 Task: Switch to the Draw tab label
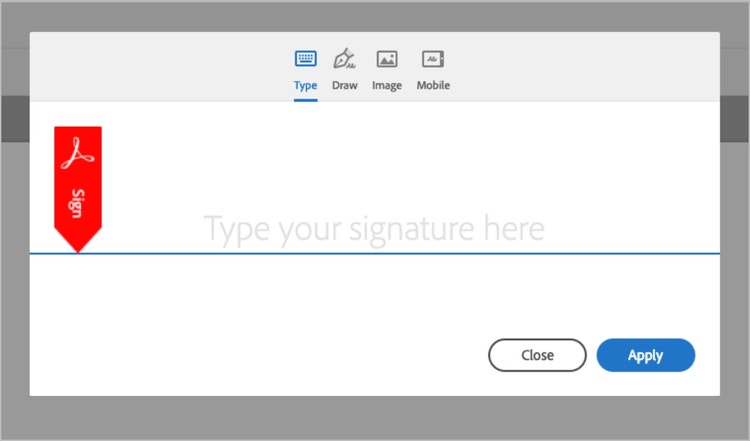coord(345,85)
